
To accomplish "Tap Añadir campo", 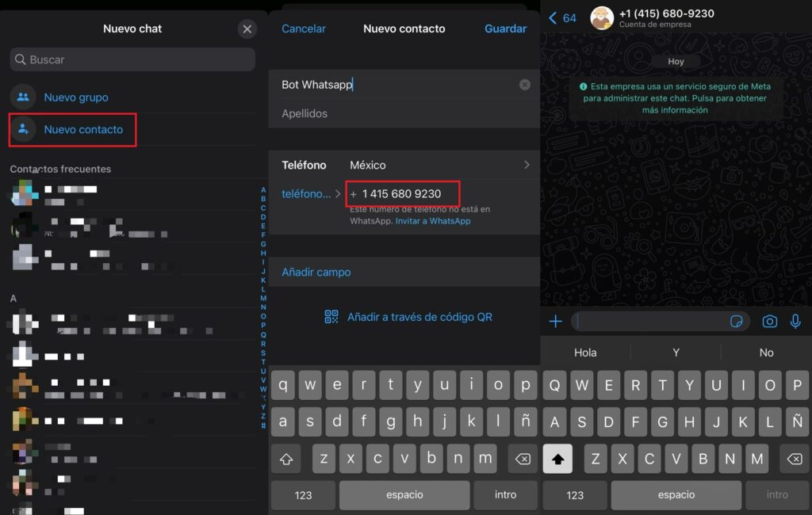I will click(x=316, y=273).
